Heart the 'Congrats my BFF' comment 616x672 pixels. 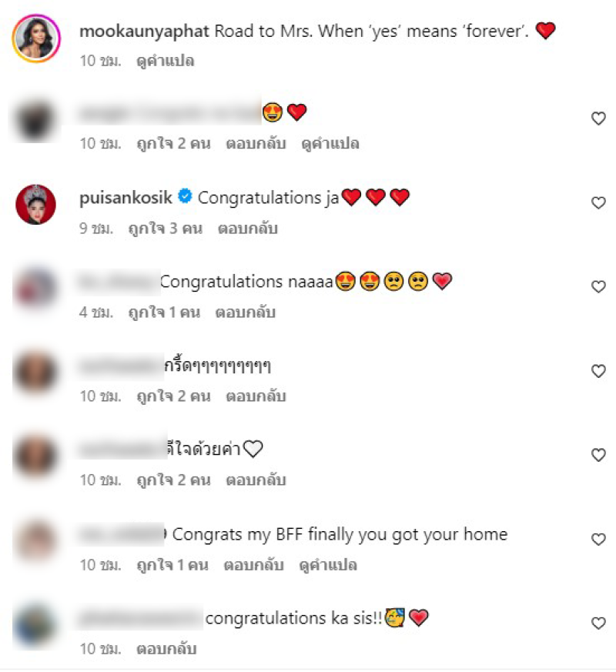pos(598,539)
